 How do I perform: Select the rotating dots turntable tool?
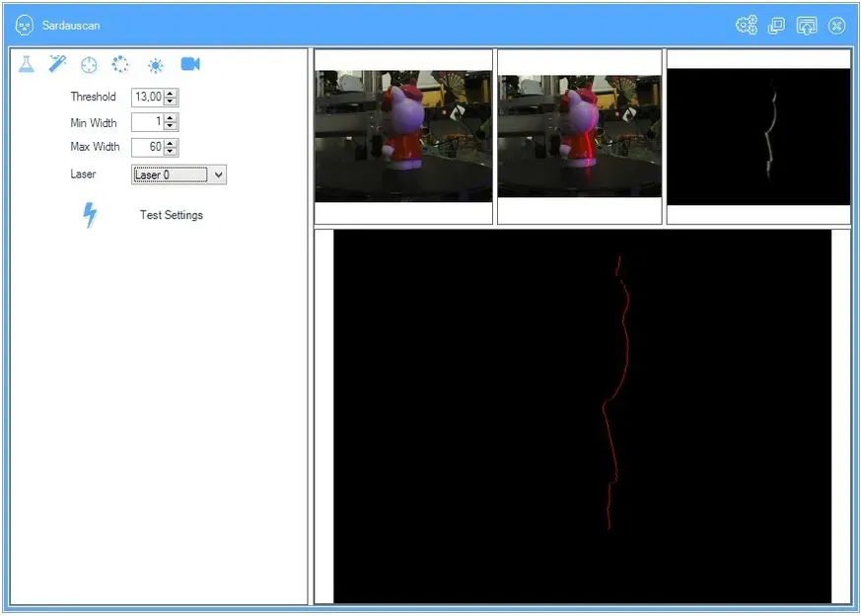[120, 64]
